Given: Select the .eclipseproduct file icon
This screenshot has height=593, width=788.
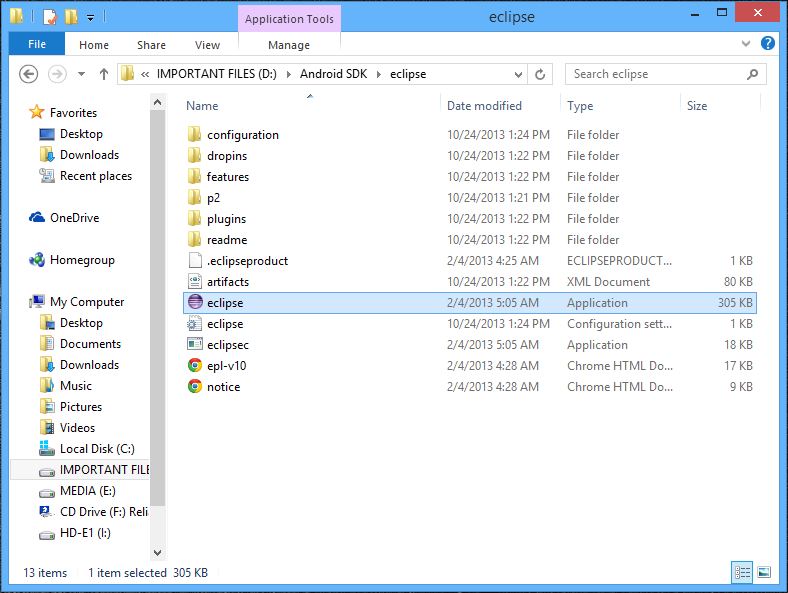Looking at the screenshot, I should pyautogui.click(x=194, y=261).
